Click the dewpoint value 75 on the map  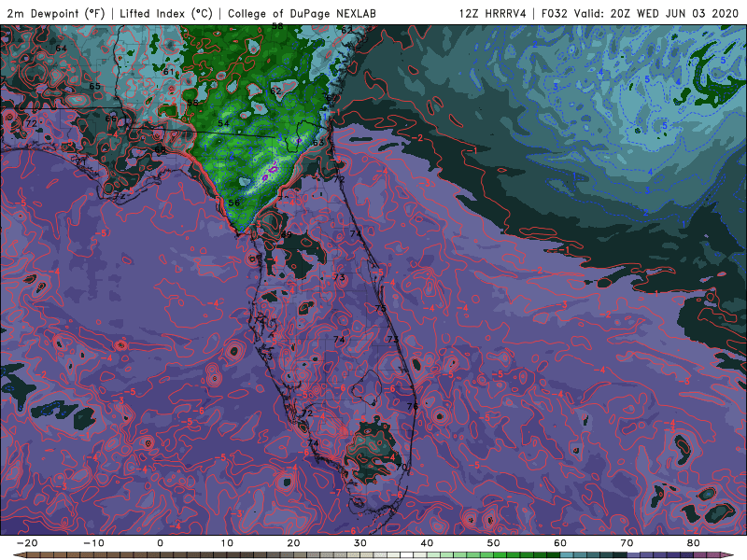point(381,308)
